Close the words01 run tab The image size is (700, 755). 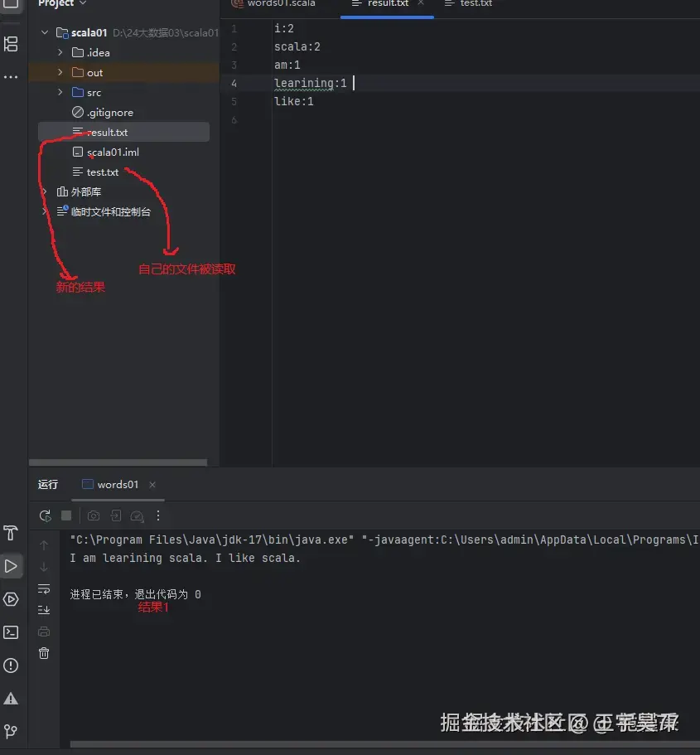click(x=152, y=484)
